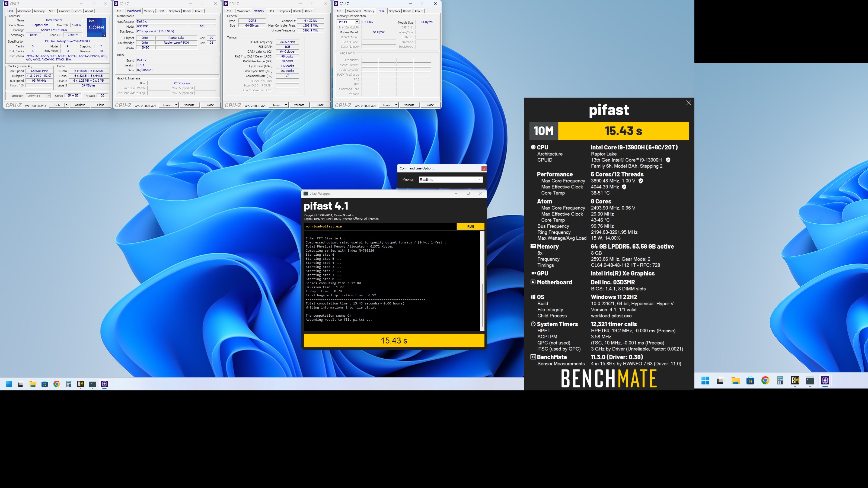Click the BIOS Date value 07/20/2023

point(176,70)
